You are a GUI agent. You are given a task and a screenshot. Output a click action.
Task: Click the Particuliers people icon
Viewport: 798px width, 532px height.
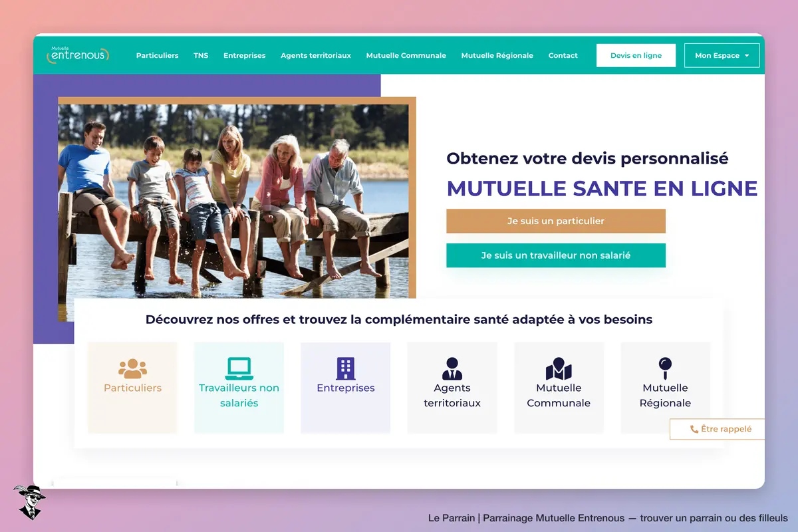[x=132, y=368]
